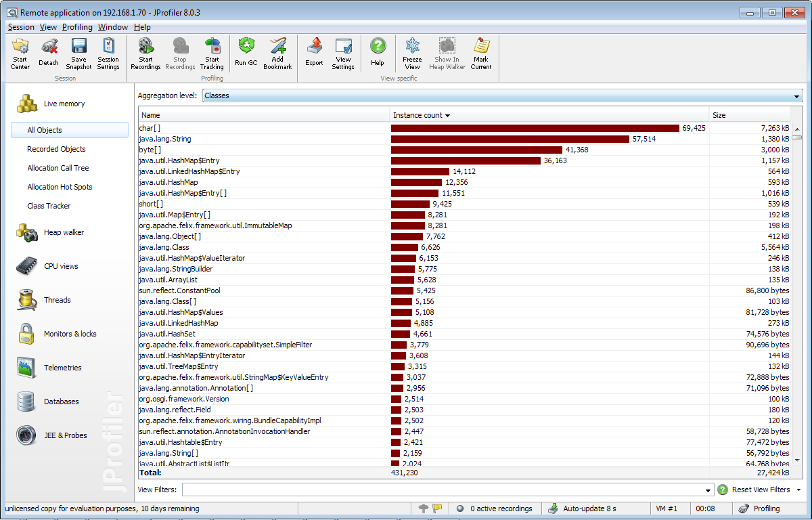Select org.apache.felix.framework.util.ImmutableMap row
This screenshot has width=812, height=520.
click(465, 225)
